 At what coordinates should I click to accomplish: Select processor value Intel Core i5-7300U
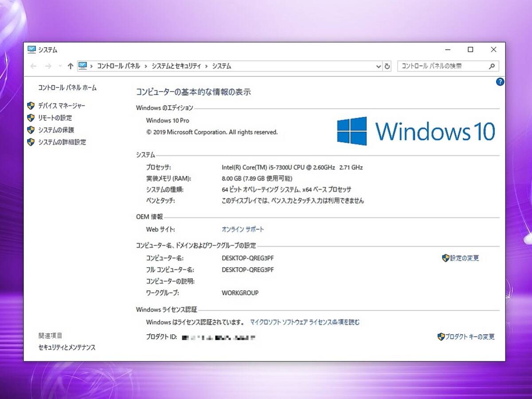292,167
